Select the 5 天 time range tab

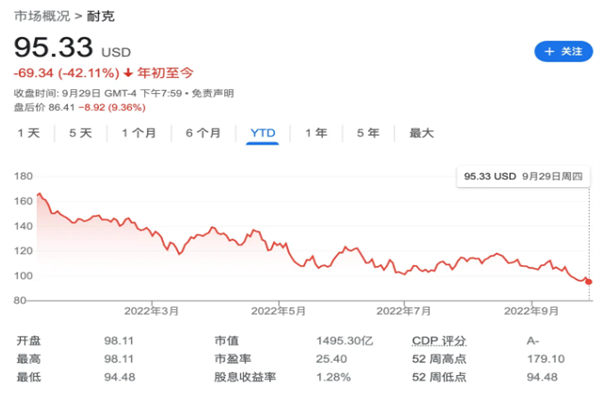pos(81,133)
